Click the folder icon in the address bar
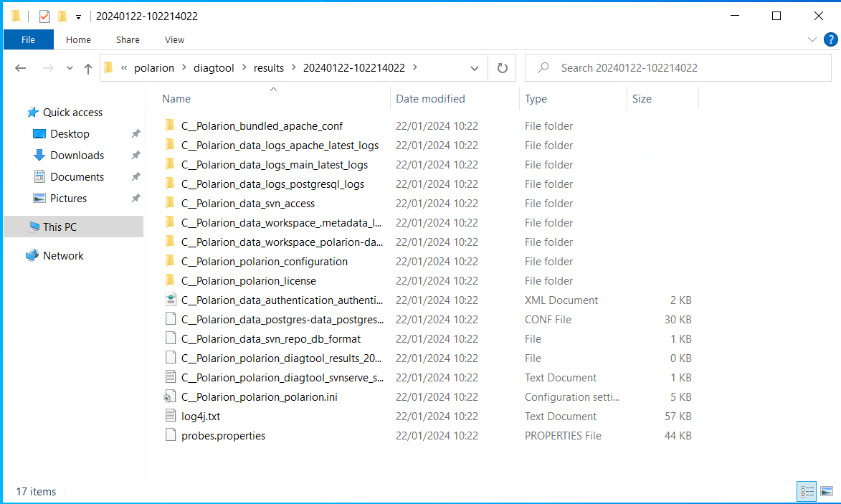This screenshot has height=504, width=841. tap(108, 67)
